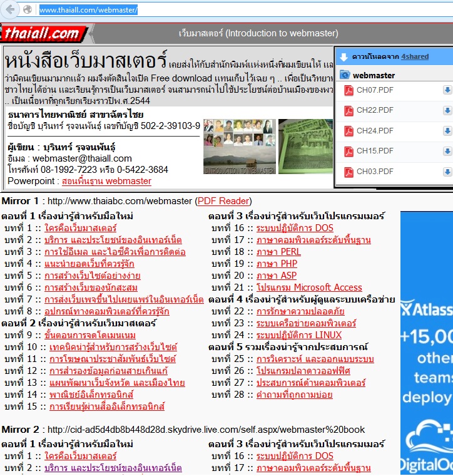This screenshot has width=453, height=476.
Task: Click the download arrow beside CH15.PDF
Action: point(447,151)
